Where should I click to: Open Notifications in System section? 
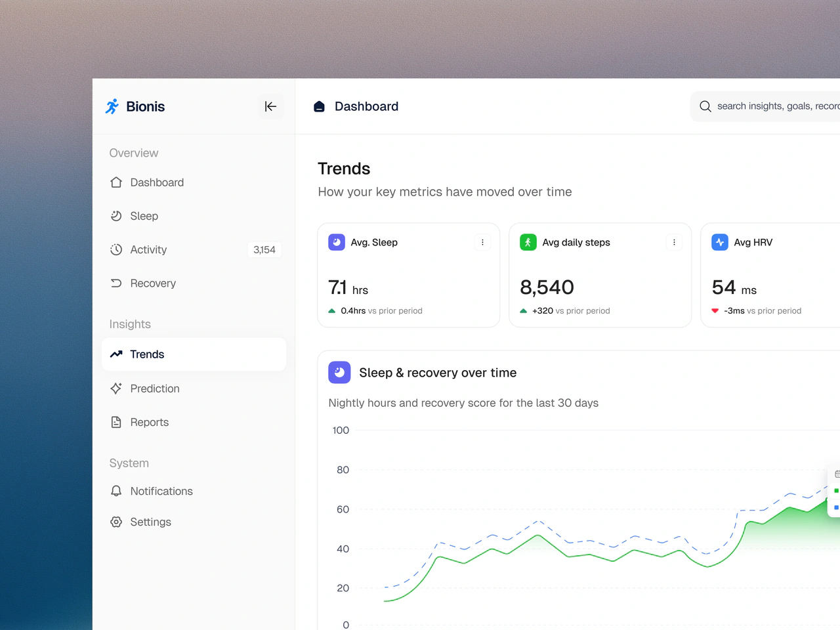pyautogui.click(x=194, y=491)
